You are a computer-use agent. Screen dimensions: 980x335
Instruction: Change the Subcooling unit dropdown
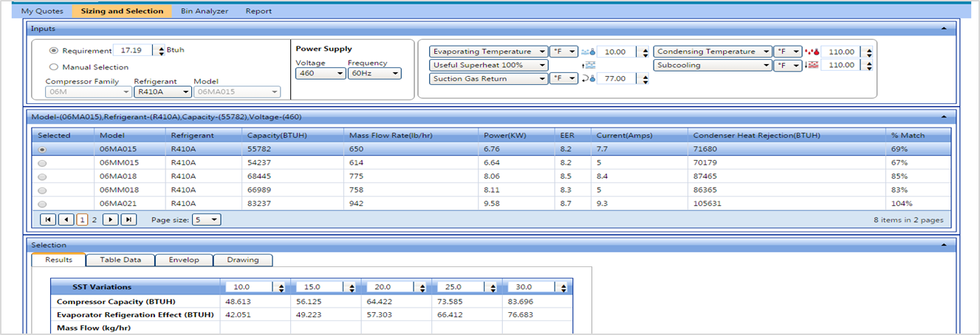(787, 65)
